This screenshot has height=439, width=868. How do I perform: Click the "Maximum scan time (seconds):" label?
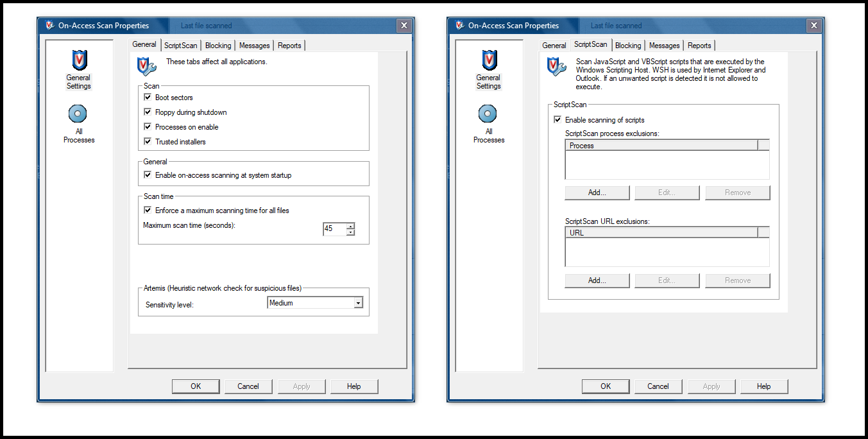(189, 225)
